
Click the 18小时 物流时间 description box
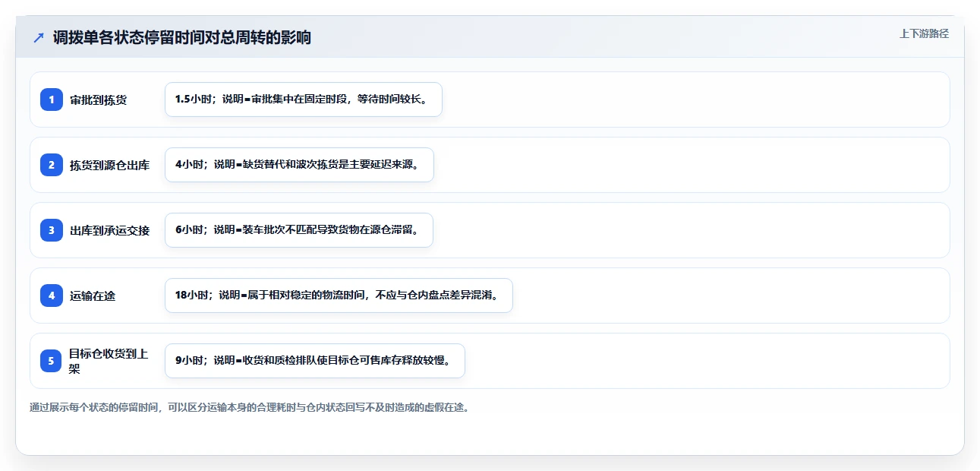pos(339,296)
